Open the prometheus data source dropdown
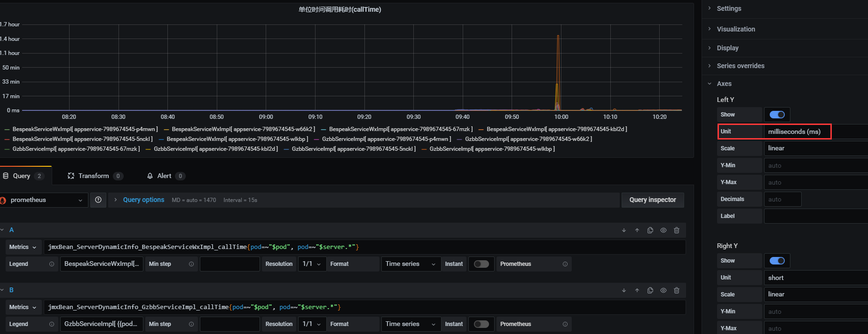Image resolution: width=868 pixels, height=334 pixels. coord(44,200)
